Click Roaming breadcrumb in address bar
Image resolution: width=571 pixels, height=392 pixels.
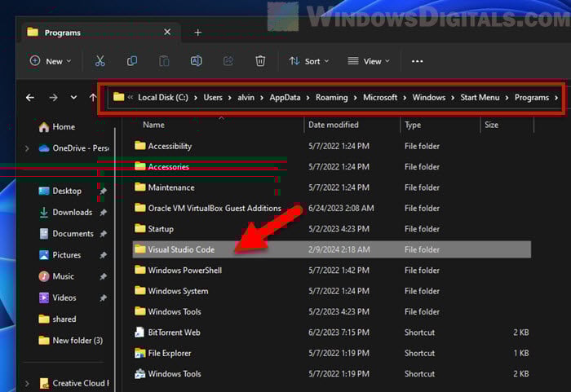tap(331, 98)
